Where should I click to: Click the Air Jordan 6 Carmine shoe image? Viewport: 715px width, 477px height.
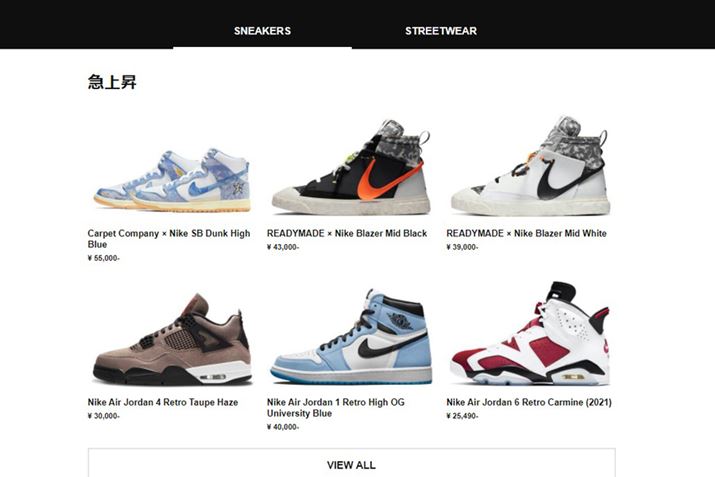pyautogui.click(x=530, y=333)
